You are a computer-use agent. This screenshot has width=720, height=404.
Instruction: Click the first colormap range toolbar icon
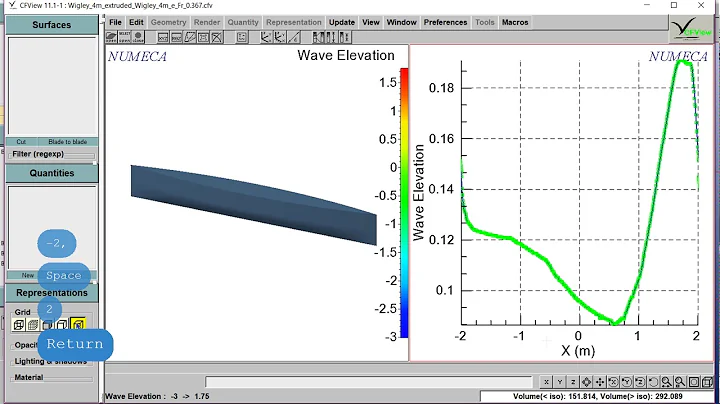(x=318, y=37)
